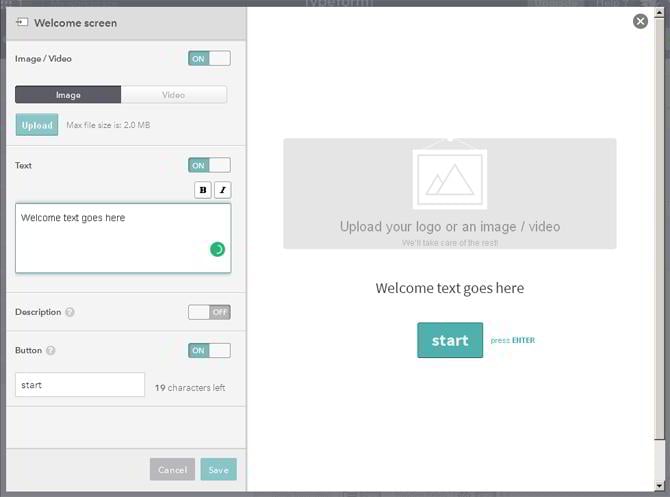Click the start button in preview
670x497 pixels.
coord(450,340)
